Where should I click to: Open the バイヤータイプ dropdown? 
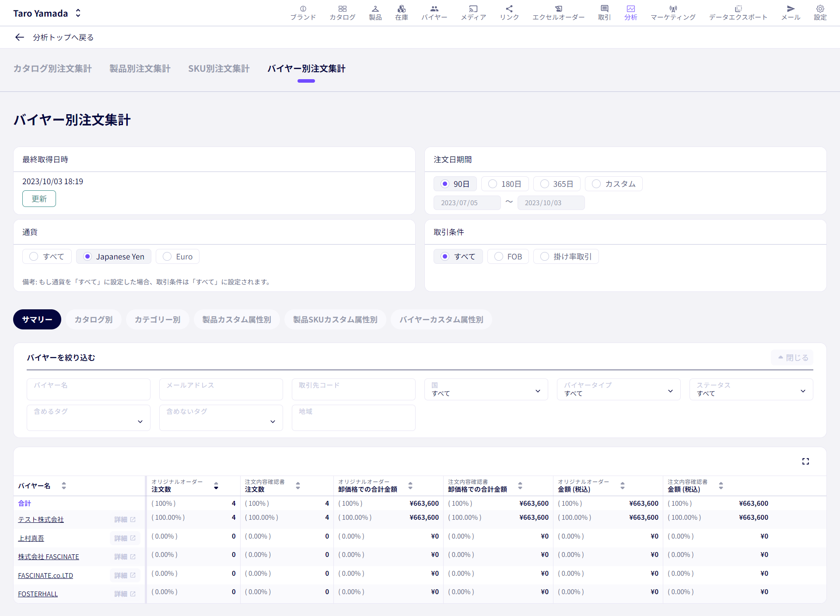coord(619,389)
